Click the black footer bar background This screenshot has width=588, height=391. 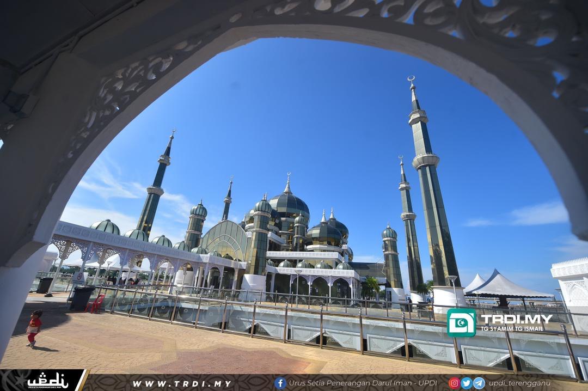tap(245, 382)
